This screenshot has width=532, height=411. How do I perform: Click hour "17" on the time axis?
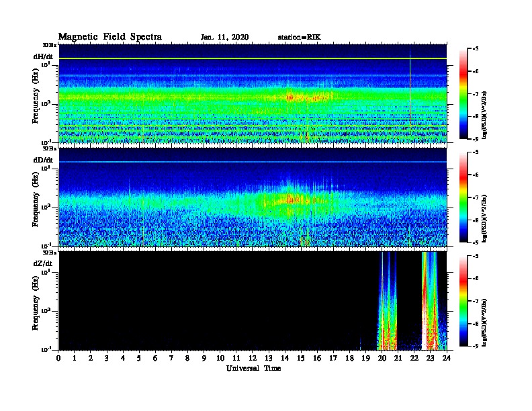[x=333, y=359]
